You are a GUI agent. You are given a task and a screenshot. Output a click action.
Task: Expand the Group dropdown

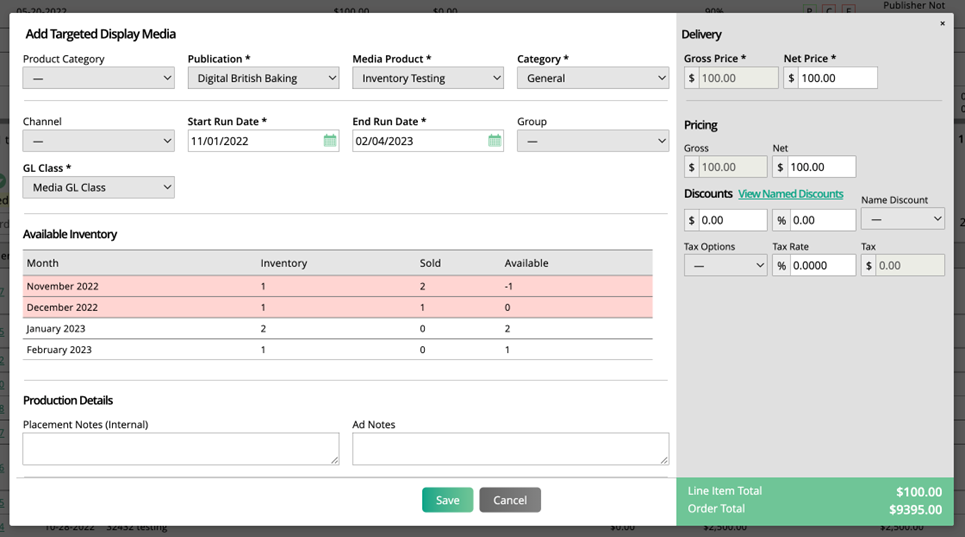[x=592, y=141]
